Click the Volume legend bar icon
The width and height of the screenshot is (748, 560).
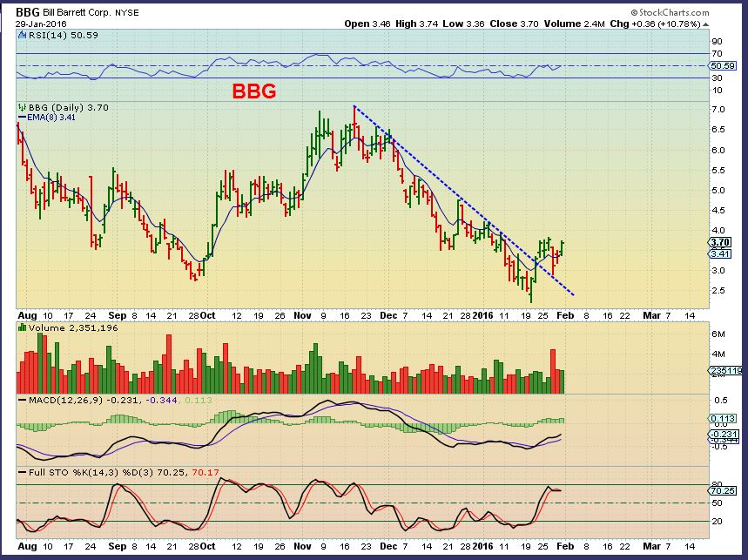tap(22, 327)
